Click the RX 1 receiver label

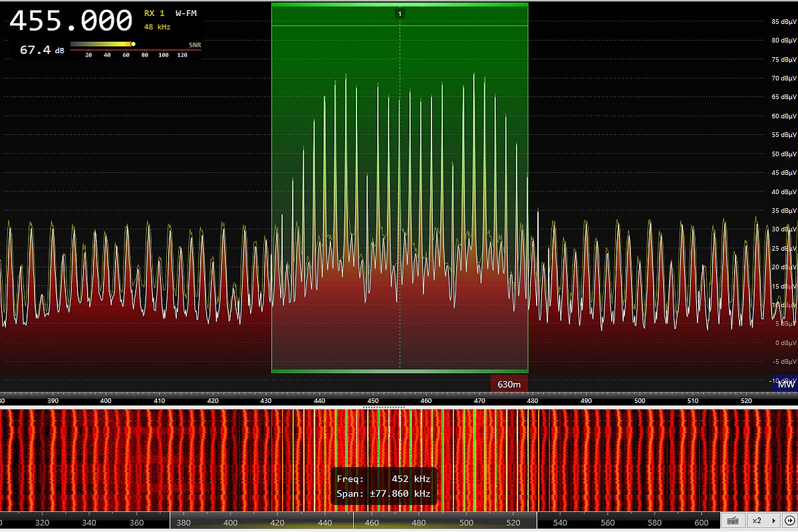point(154,13)
